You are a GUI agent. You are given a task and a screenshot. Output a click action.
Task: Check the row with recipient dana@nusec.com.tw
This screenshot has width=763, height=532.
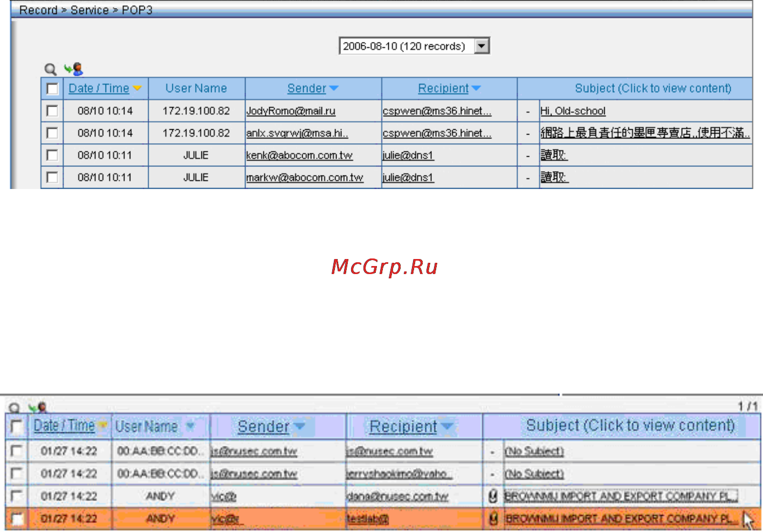17,496
